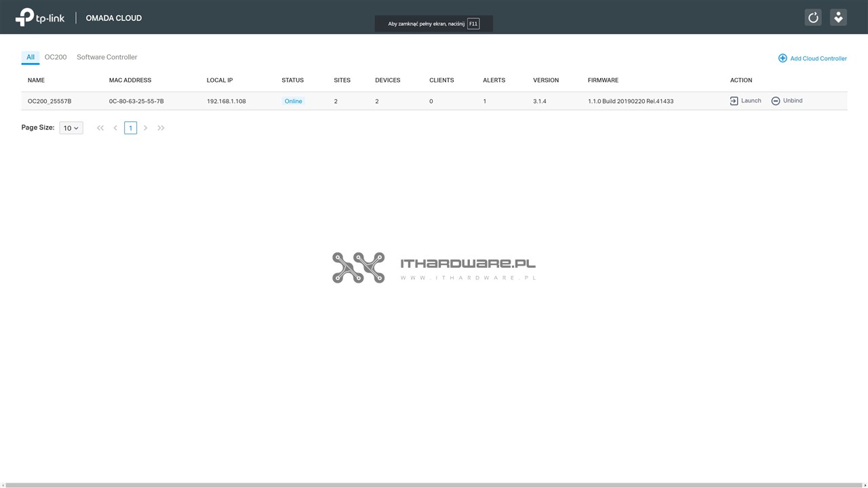Click firmware 1.1.0 Build 20190220 Rel.41433
This screenshot has width=868, height=488.
click(631, 102)
